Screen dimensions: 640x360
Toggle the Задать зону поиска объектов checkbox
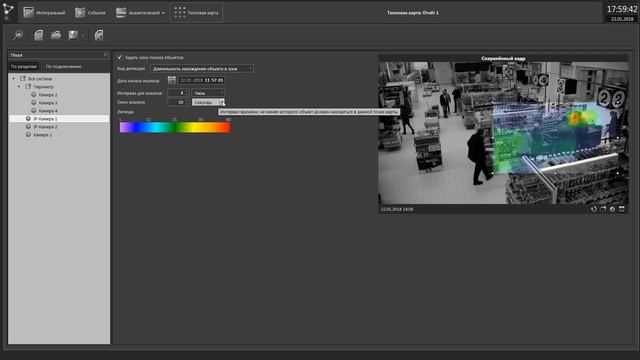pyautogui.click(x=120, y=57)
